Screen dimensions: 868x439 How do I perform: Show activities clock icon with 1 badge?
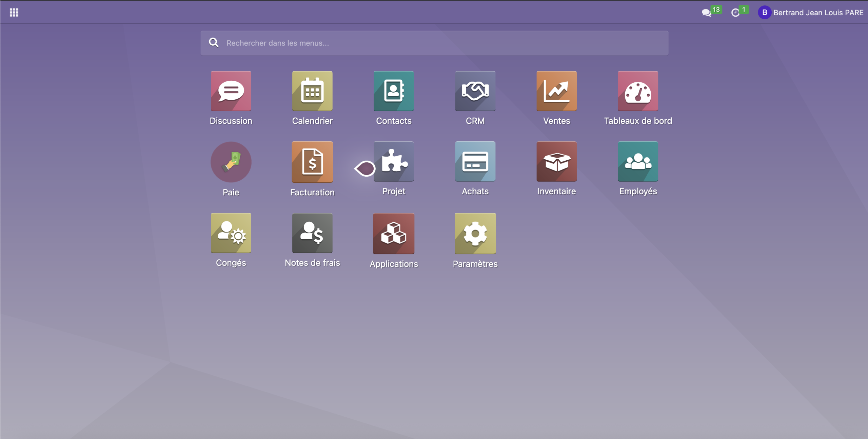pyautogui.click(x=739, y=12)
